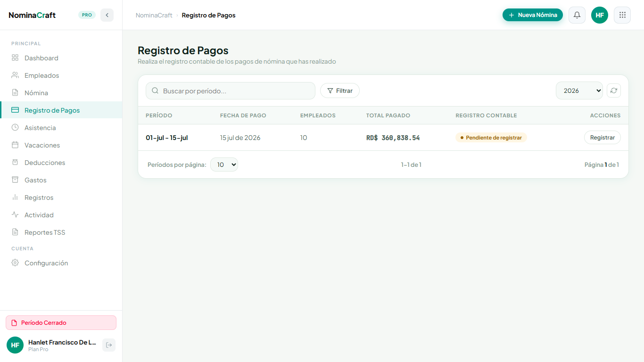Click the HF avatar in top bar

600,15
